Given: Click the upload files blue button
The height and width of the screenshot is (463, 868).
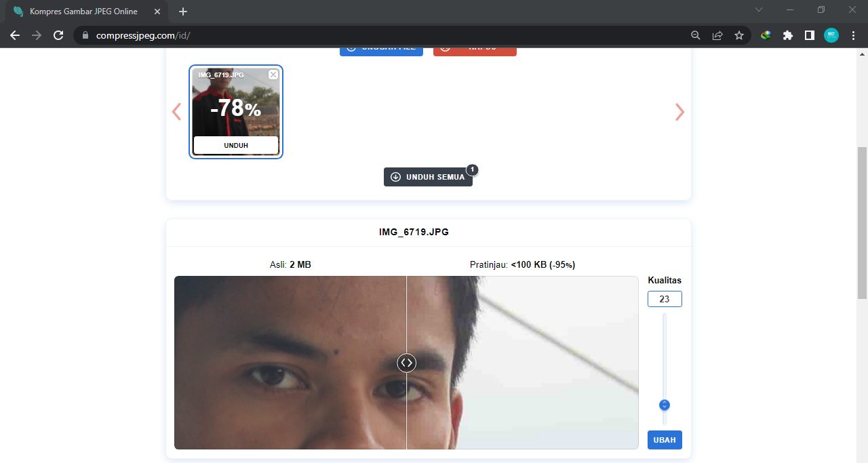Looking at the screenshot, I should [381, 50].
